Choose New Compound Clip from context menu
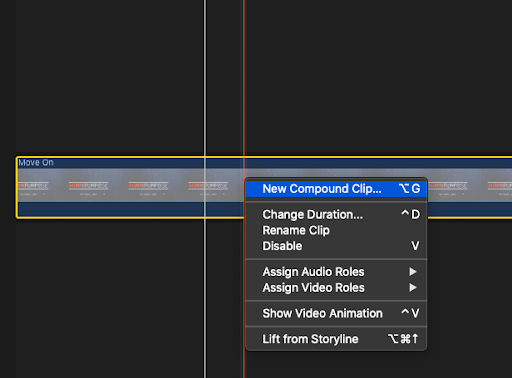Image resolution: width=512 pixels, height=378 pixels. (x=336, y=189)
